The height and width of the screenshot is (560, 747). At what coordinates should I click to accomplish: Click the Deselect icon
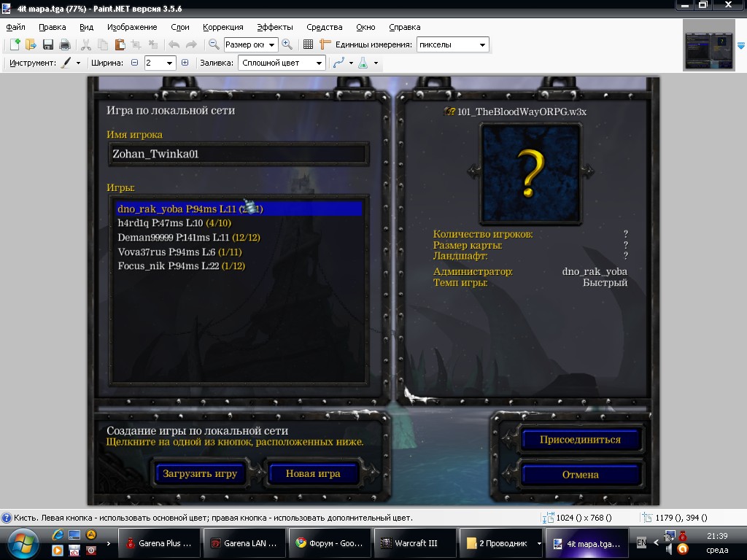pyautogui.click(x=153, y=44)
